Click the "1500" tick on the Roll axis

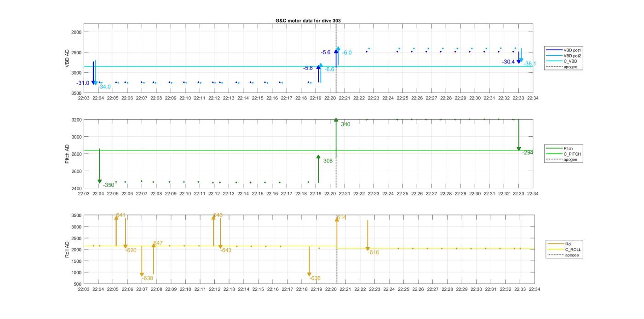[76, 261]
